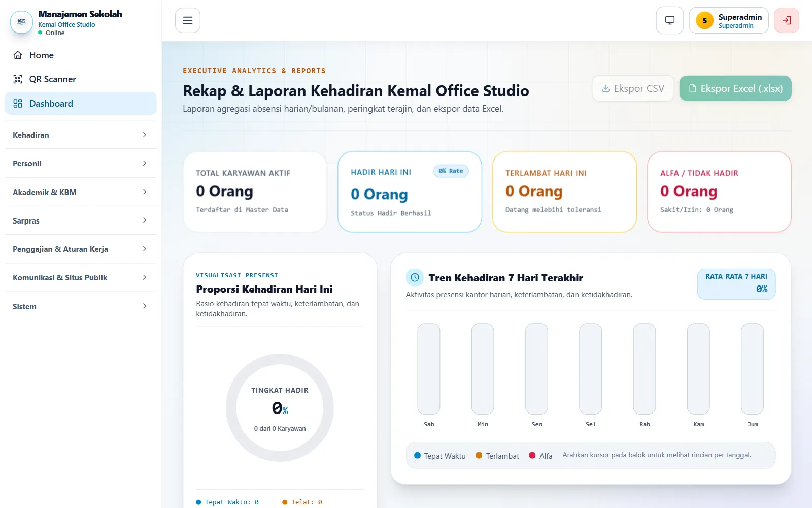This screenshot has width=812, height=508.
Task: Select the Dashboard menu item
Action: 81,103
